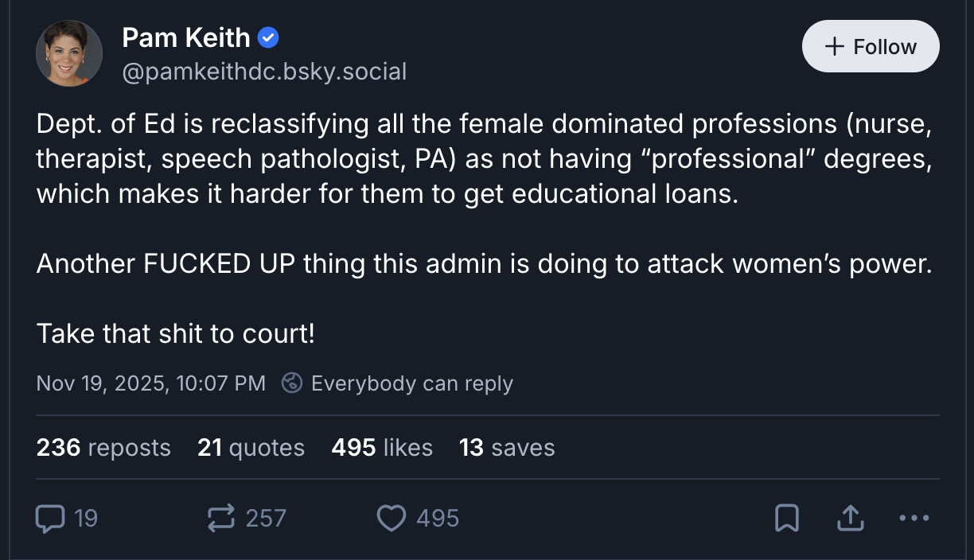Screen dimensions: 974x560
Task: Click the Pam Keith display name
Action: point(186,37)
